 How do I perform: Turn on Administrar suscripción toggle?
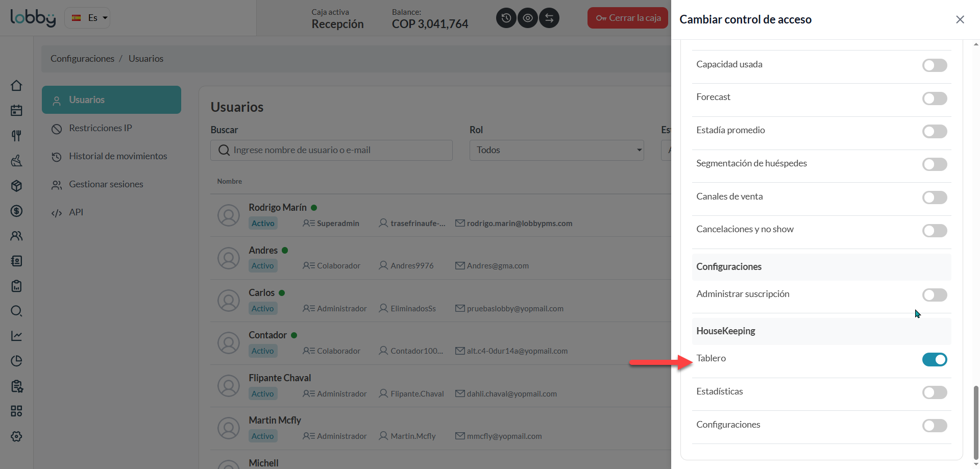[935, 294]
